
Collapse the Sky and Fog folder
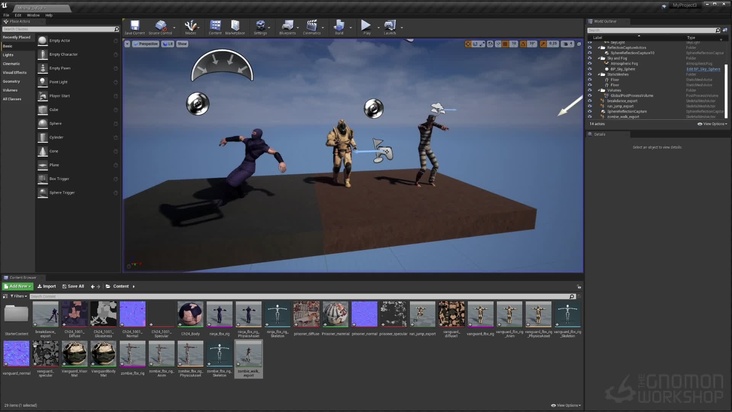(597, 58)
